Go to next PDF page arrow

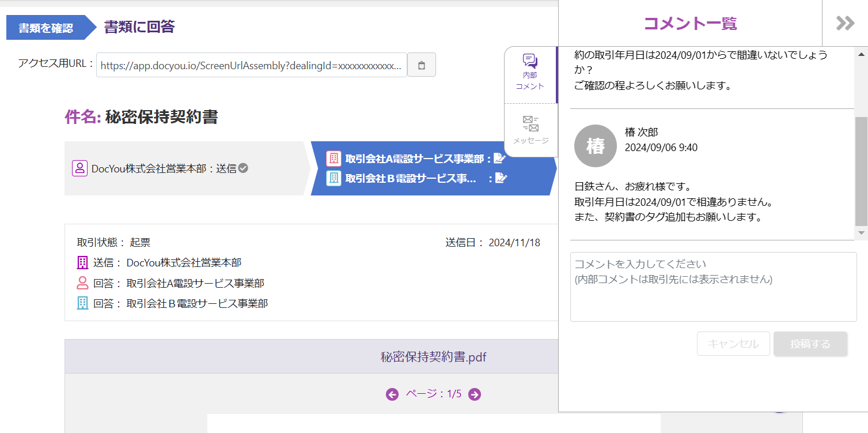475,394
